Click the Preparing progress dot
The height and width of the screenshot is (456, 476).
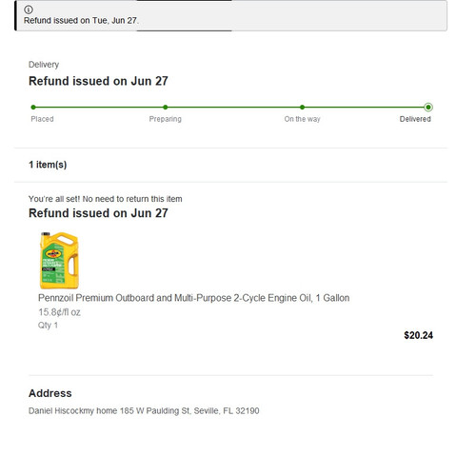[x=166, y=108]
